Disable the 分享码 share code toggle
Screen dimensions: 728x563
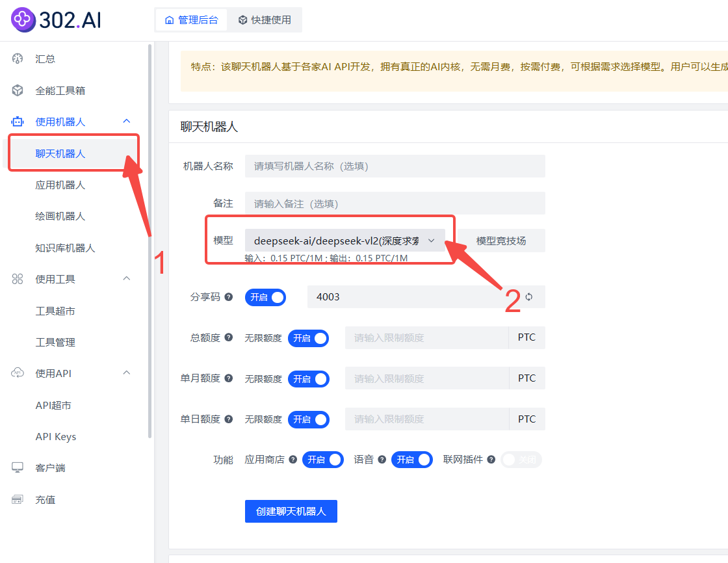click(265, 297)
